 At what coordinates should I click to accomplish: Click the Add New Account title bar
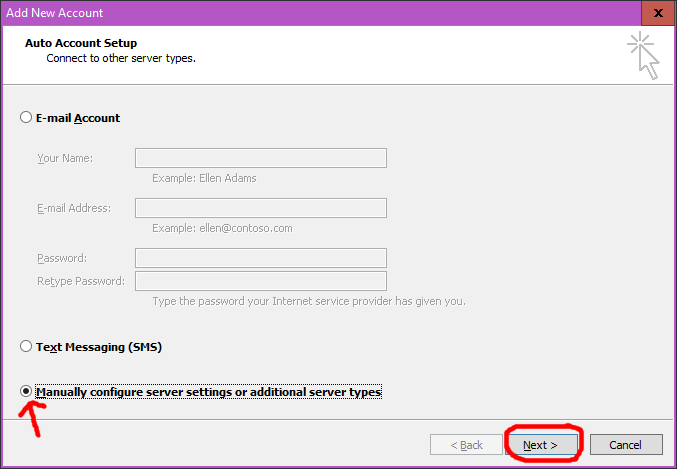(x=300, y=13)
